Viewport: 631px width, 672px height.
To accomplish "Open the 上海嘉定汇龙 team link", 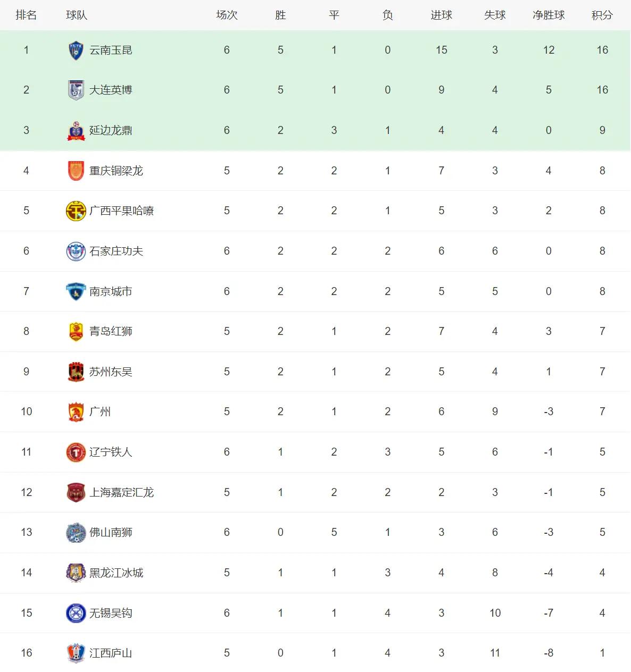I will click(x=121, y=492).
